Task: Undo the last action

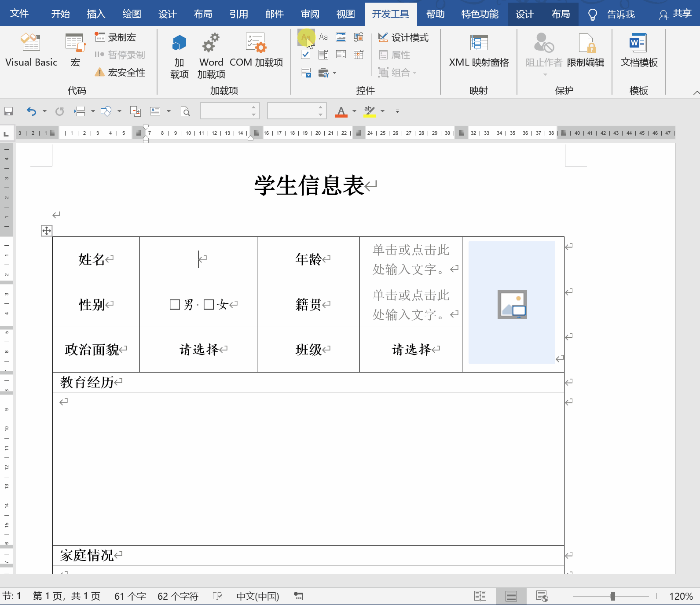Action: tap(31, 111)
